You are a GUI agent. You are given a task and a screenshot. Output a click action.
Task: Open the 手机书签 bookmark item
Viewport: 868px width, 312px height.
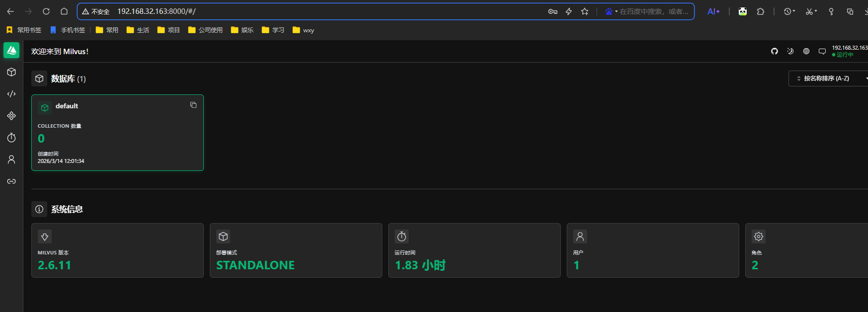pyautogui.click(x=68, y=30)
